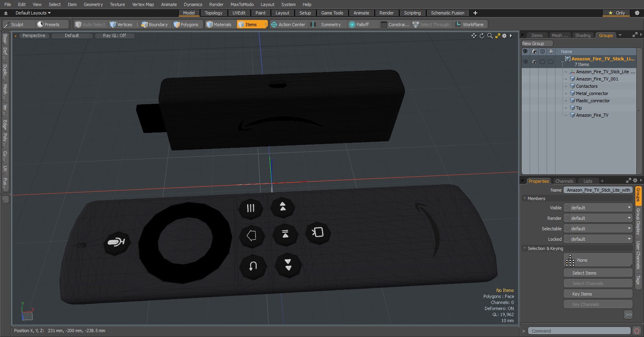Collapse the Members section

[525, 198]
